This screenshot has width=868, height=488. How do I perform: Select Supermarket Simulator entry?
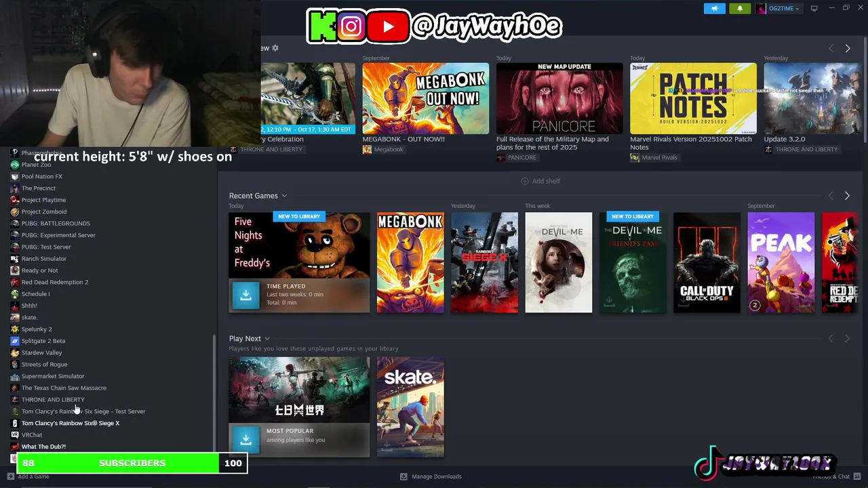(53, 376)
